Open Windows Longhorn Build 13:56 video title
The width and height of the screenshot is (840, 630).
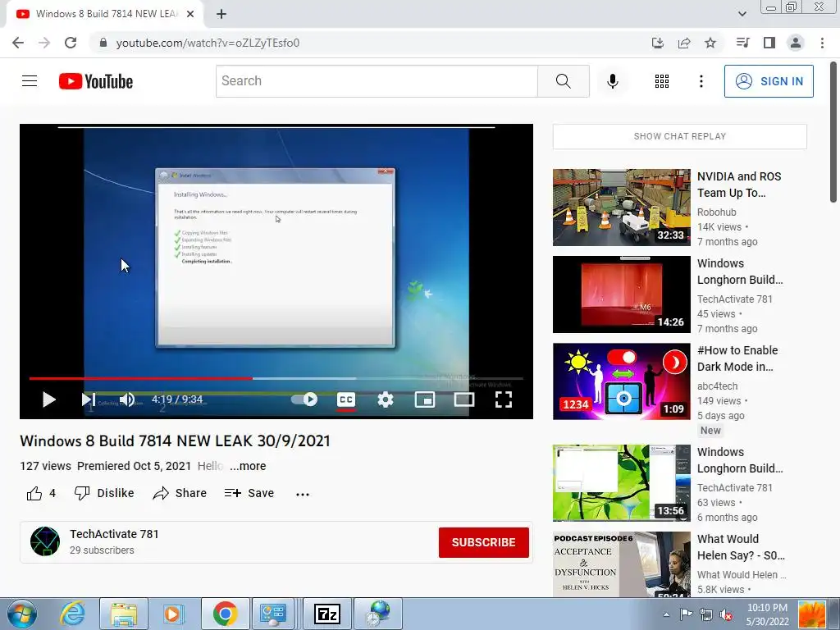(740, 460)
